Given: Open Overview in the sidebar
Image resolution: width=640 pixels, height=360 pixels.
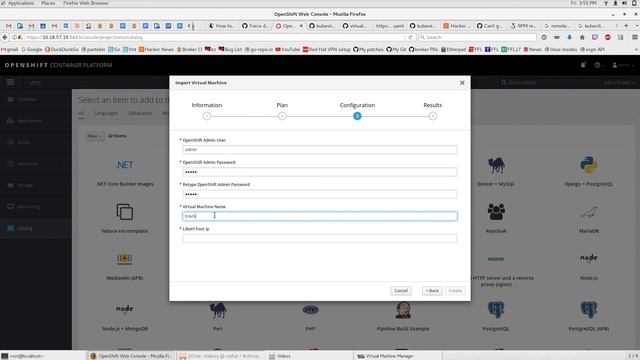Looking at the screenshot, I should (36, 99).
